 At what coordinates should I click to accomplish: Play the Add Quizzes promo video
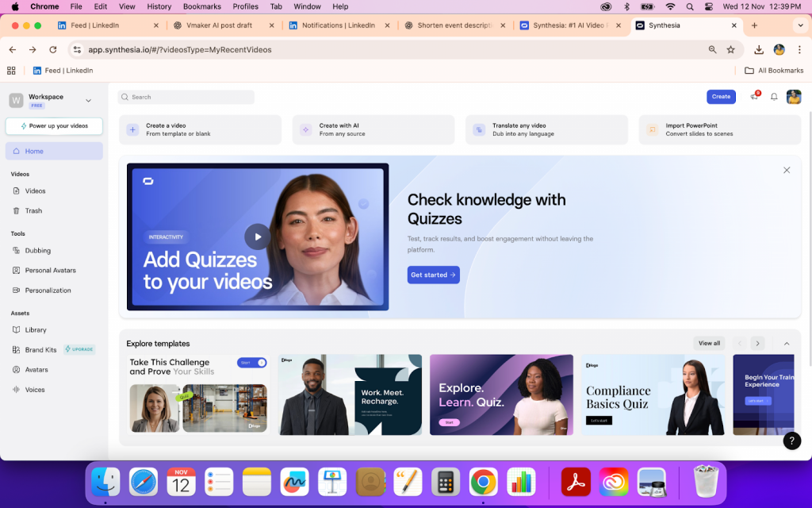click(x=257, y=237)
